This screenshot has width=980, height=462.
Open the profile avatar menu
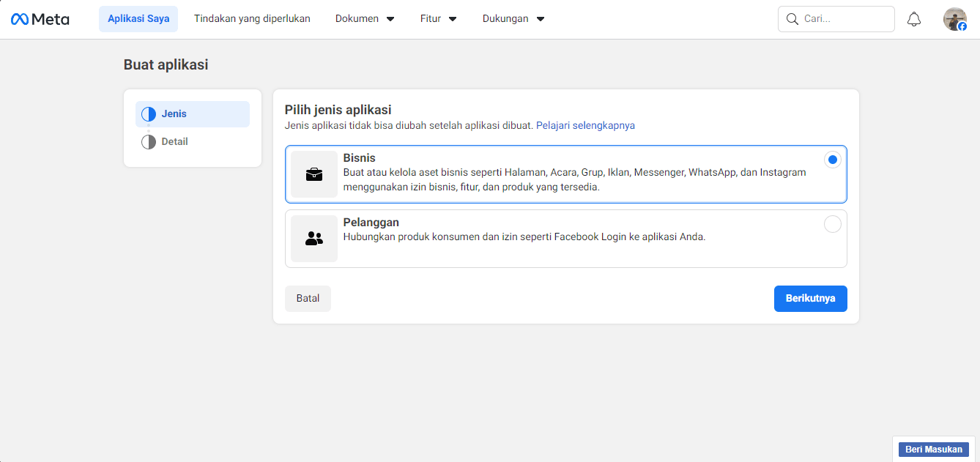pyautogui.click(x=954, y=19)
